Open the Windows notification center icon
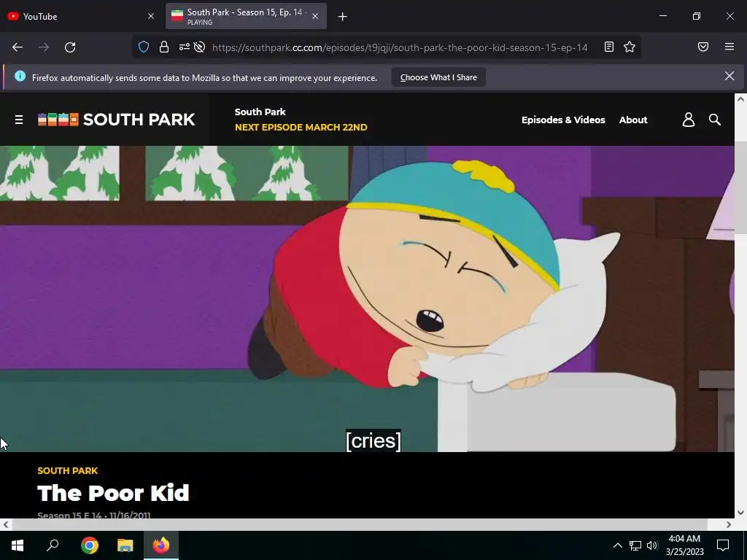Screen dimensions: 747x560 (x=723, y=545)
